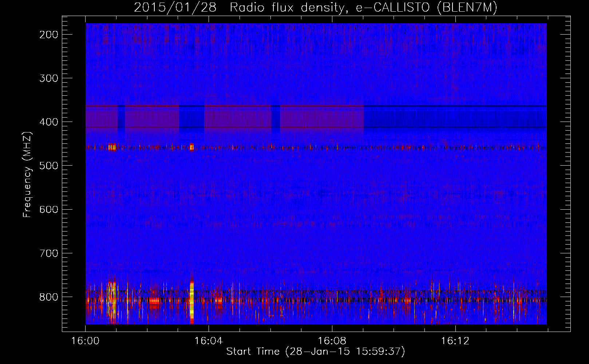
Task: Click the 600 frequency tick label
Action: coord(48,209)
